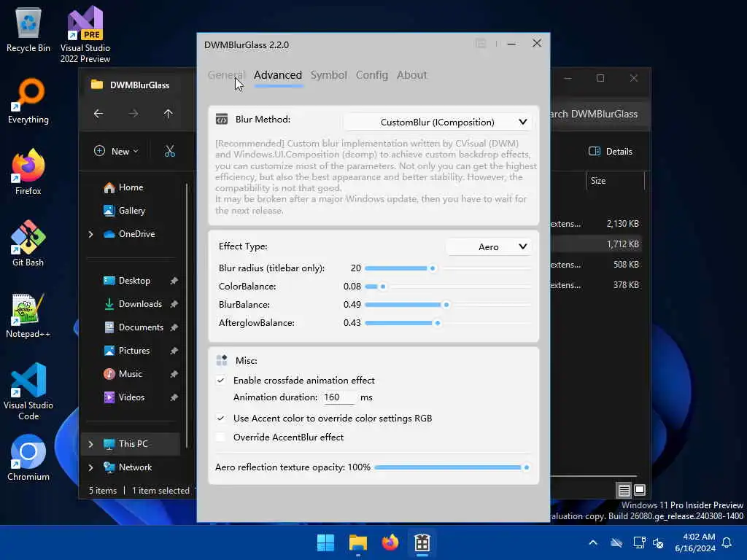The width and height of the screenshot is (747, 560).
Task: Switch to the Symbol tab
Action: tap(329, 75)
